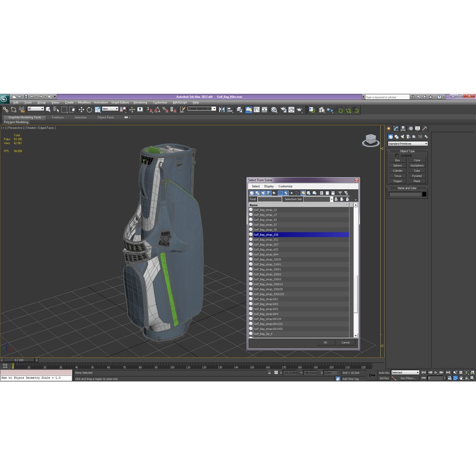Click the Sphere primitive button
The height and width of the screenshot is (476, 476).
pyautogui.click(x=398, y=166)
